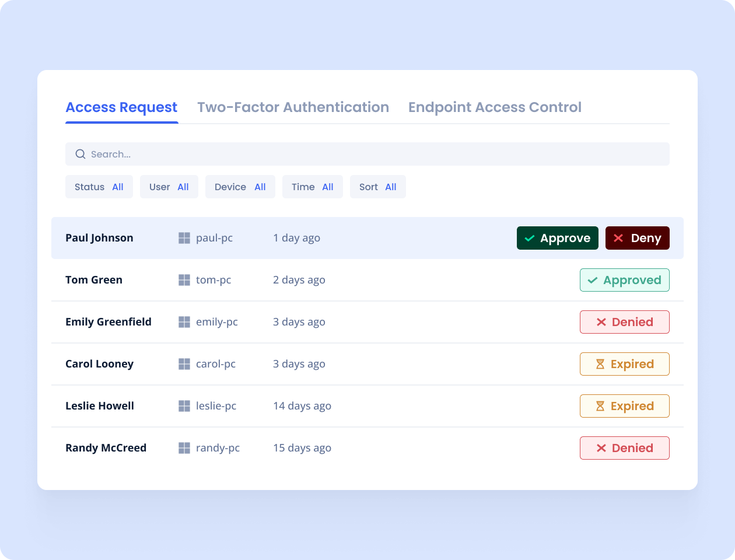735x560 pixels.
Task: Click the Windows icon next to randy-pc
Action: (184, 448)
